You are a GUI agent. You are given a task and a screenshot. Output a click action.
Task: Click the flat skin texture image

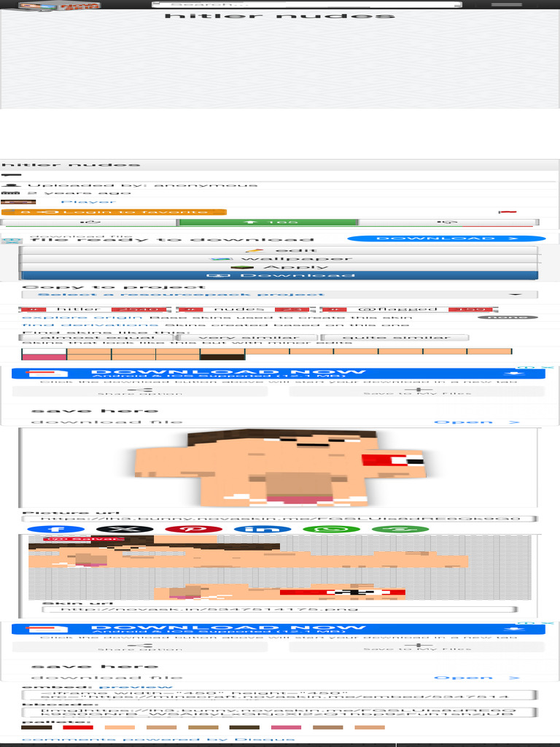279,568
